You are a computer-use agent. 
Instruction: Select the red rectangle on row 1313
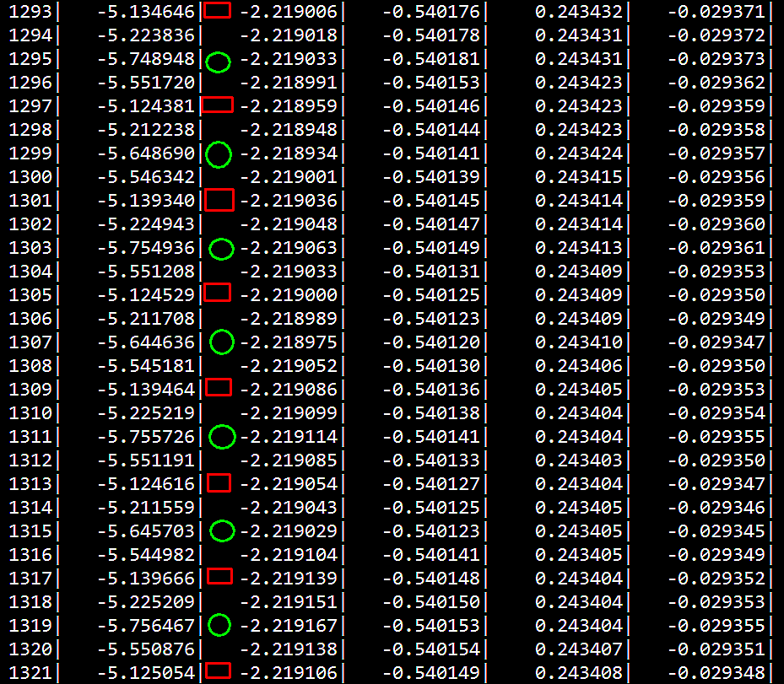point(219,482)
